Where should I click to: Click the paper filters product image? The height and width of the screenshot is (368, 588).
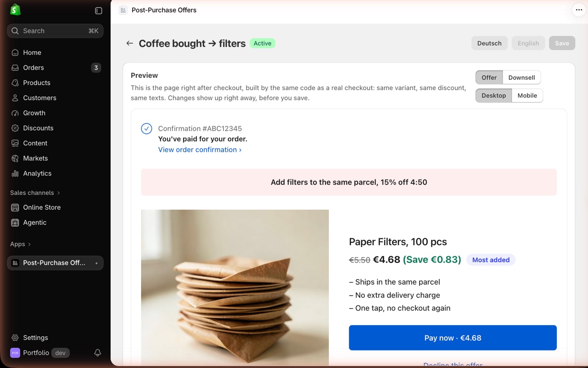click(x=235, y=288)
